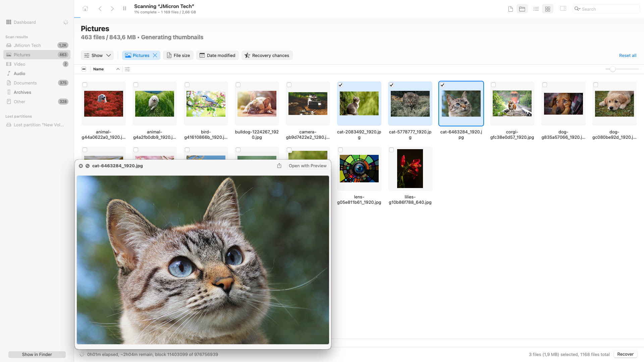Click Reset all filters link
Image resolution: width=644 pixels, height=362 pixels.
(628, 55)
